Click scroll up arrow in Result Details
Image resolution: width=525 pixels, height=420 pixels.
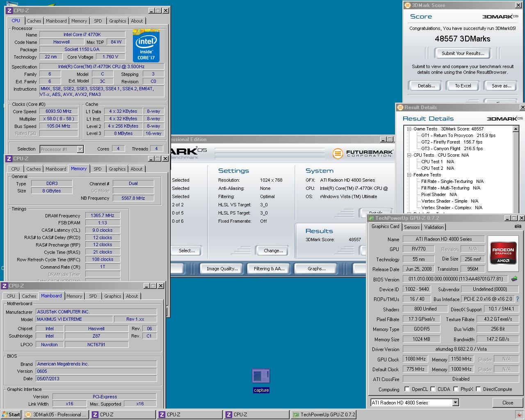(x=516, y=129)
